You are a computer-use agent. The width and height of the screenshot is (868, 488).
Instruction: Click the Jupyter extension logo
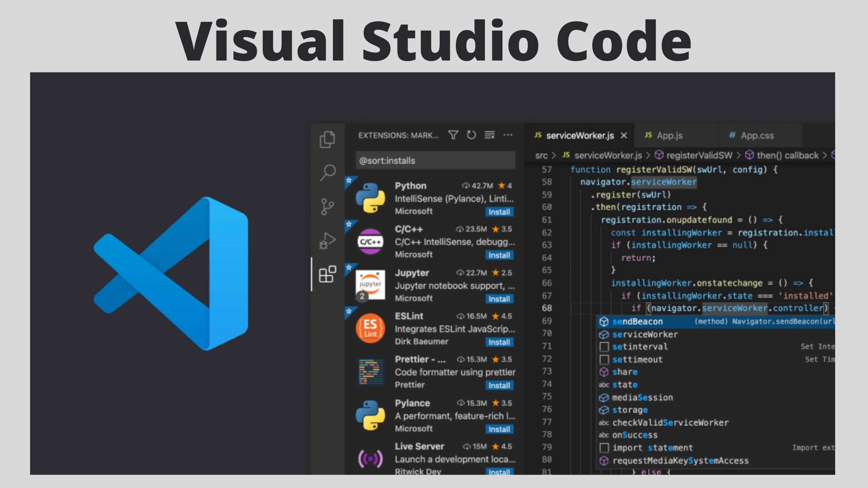370,285
